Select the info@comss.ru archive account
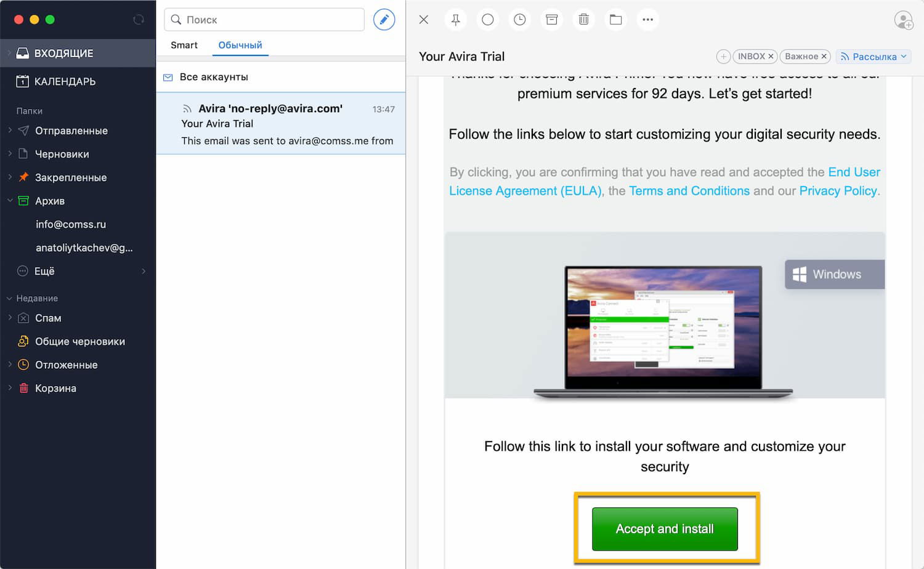The width and height of the screenshot is (924, 569). 71,224
